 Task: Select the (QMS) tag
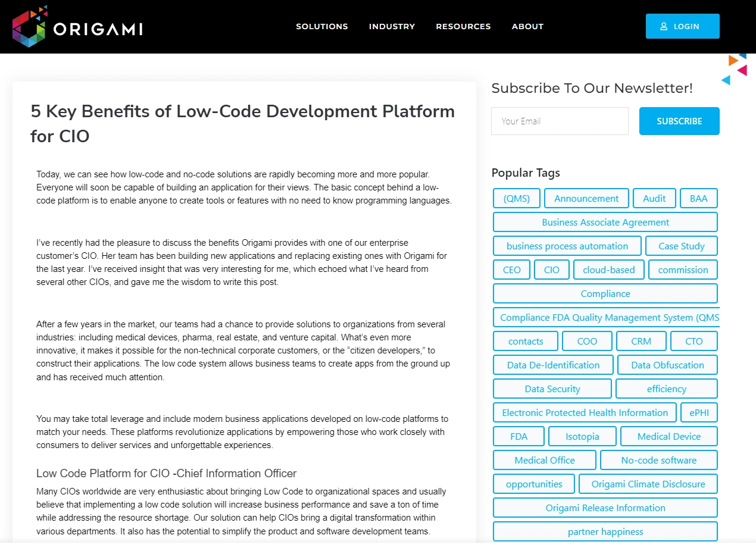tap(517, 198)
